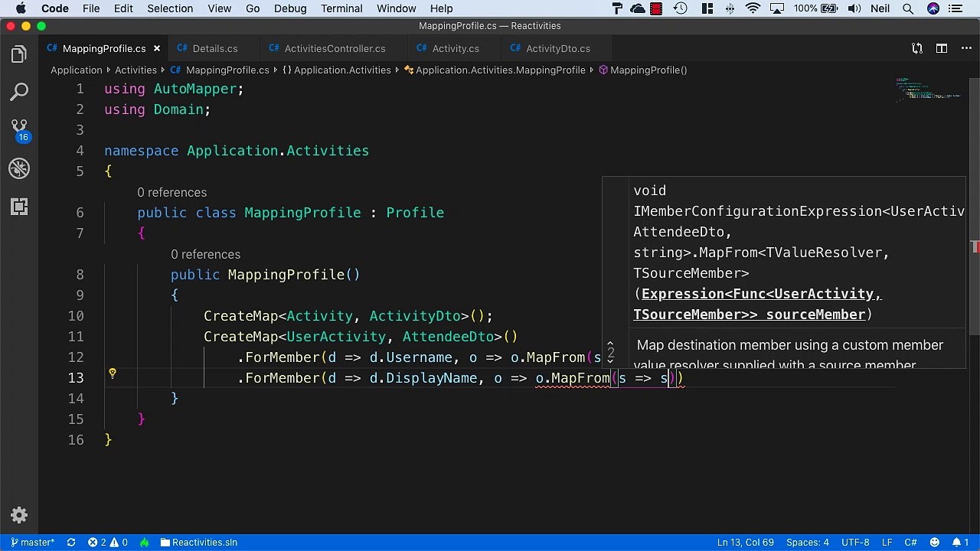Screen dimensions: 980x551
Task: Change indentation via Spaces: 4
Action: pos(808,543)
